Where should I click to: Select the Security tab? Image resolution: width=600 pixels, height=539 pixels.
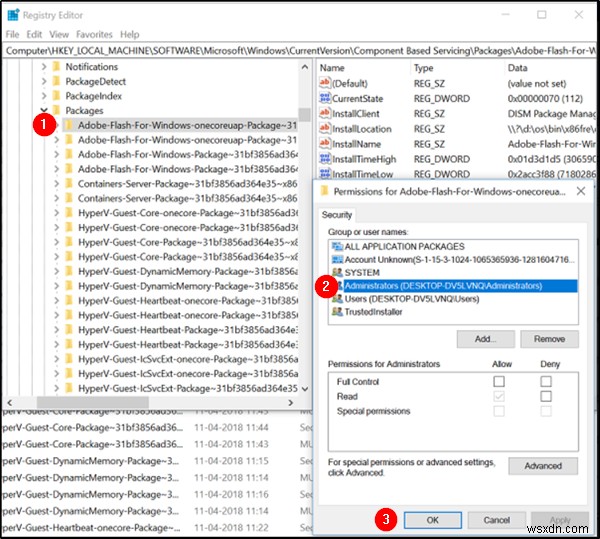(336, 215)
